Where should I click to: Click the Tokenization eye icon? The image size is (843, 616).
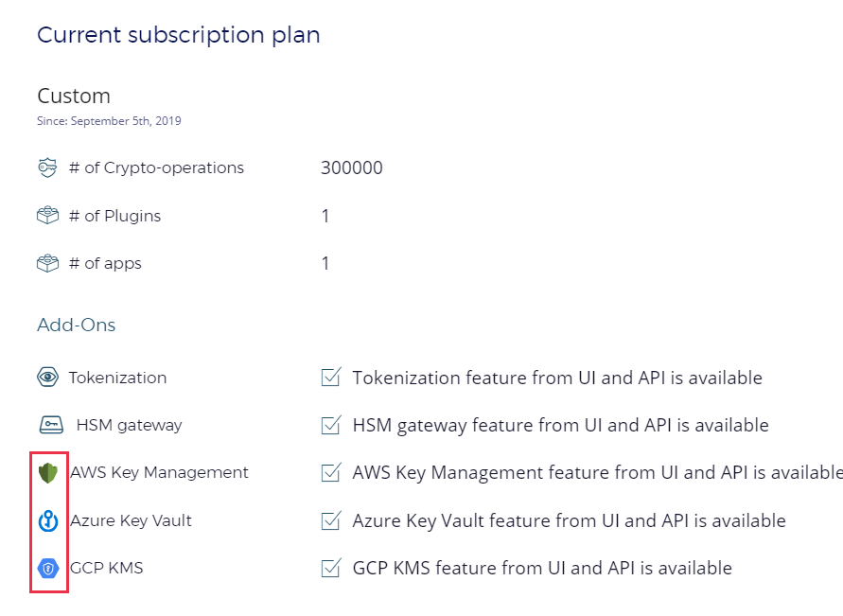[x=47, y=378]
